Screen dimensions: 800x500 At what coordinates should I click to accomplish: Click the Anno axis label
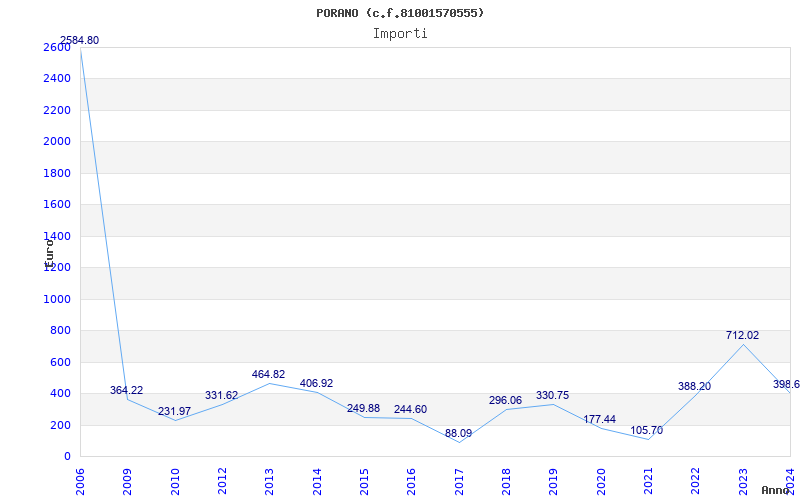click(777, 490)
